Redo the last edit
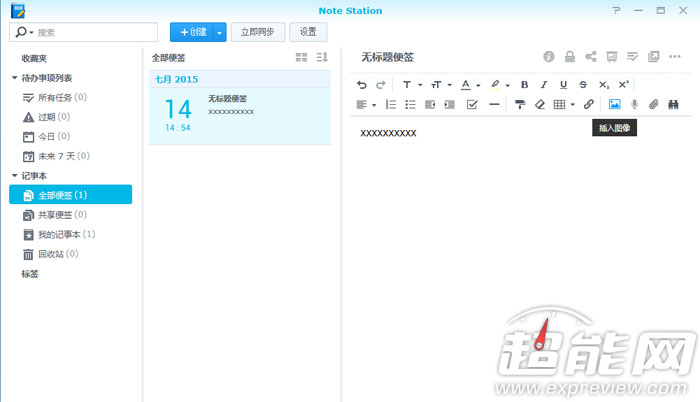700x402 pixels. [x=381, y=84]
